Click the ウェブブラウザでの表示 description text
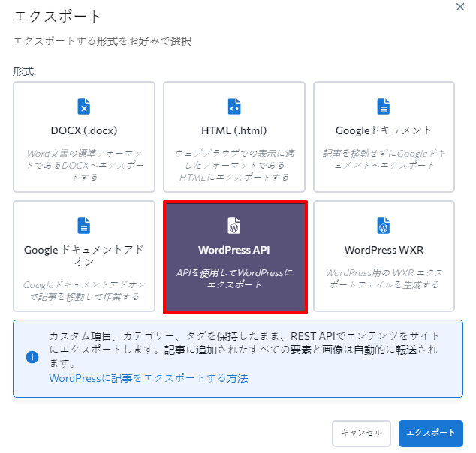476x453 pixels. [234, 165]
